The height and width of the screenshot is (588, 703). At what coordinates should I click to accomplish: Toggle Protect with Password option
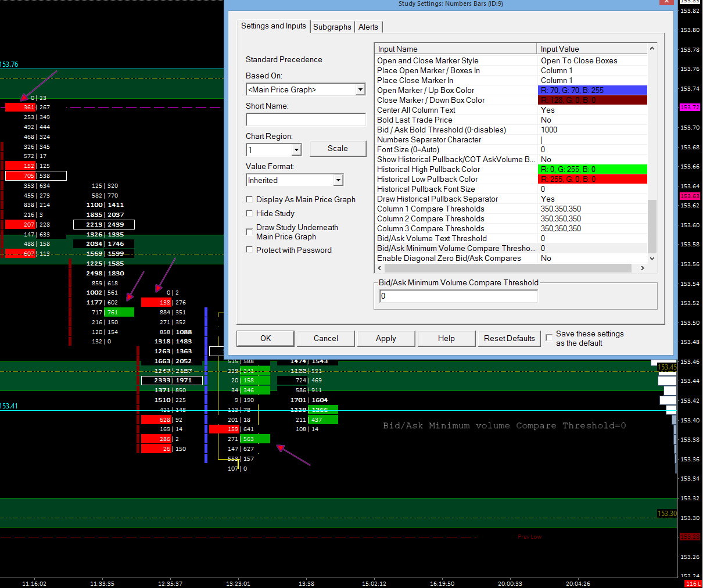click(250, 250)
